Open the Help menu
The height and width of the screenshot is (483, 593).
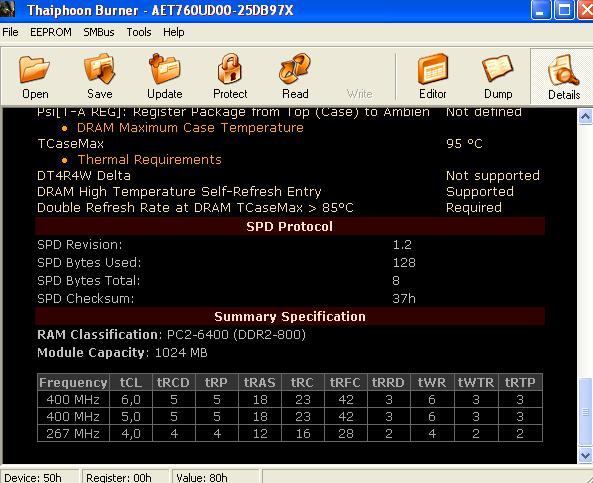coord(174,32)
